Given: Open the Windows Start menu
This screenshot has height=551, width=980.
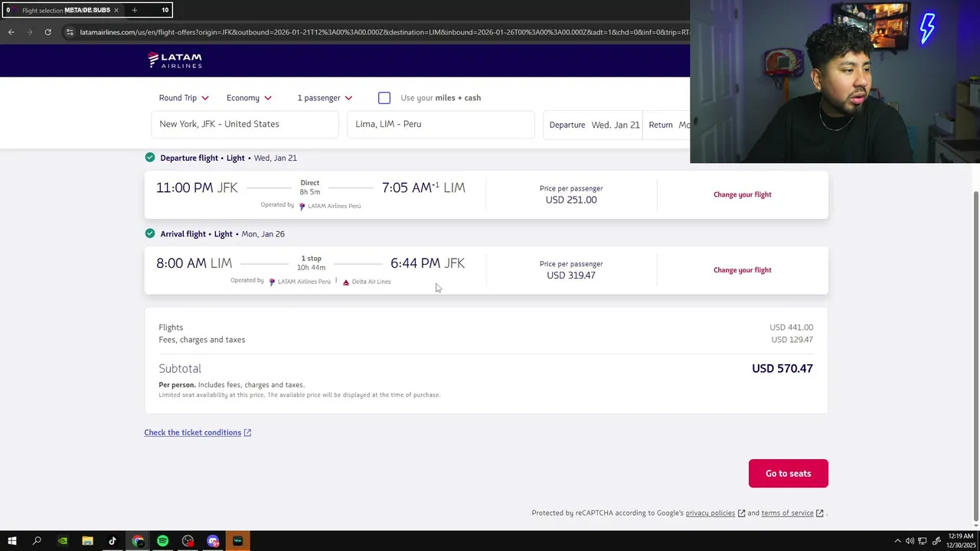Looking at the screenshot, I should tap(11, 541).
